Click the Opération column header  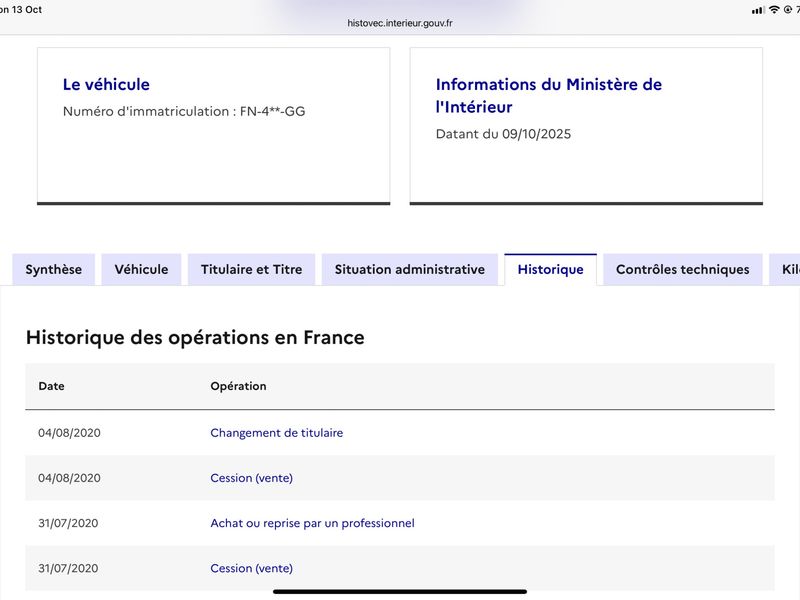[238, 386]
